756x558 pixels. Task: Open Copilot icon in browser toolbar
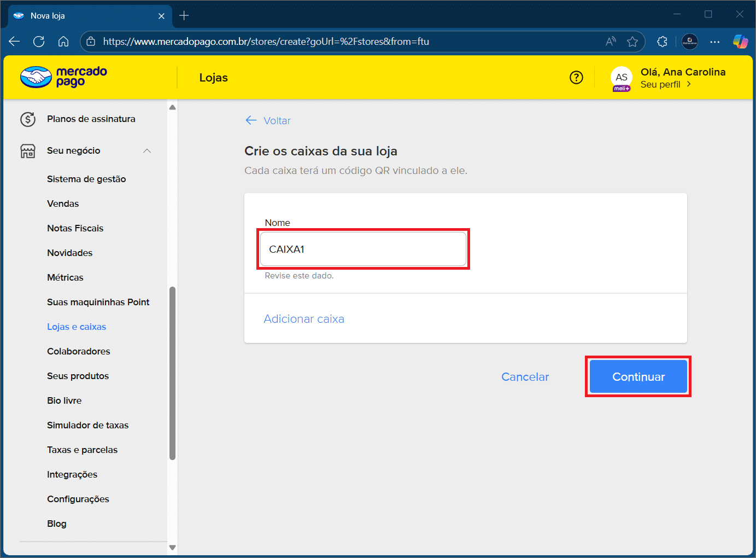(740, 42)
